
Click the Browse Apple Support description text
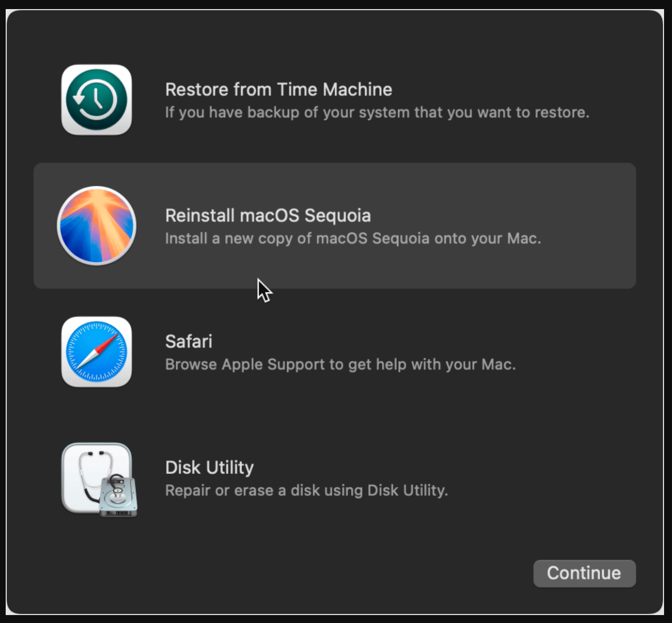[340, 364]
